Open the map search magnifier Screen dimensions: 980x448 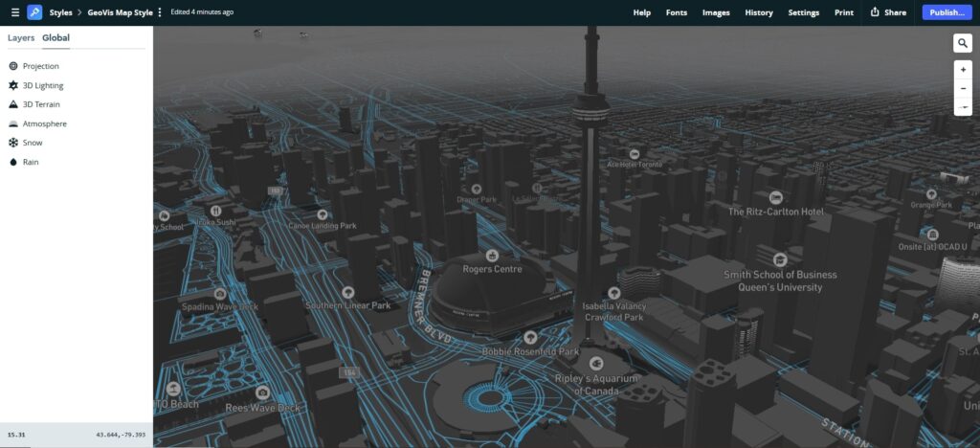[963, 43]
